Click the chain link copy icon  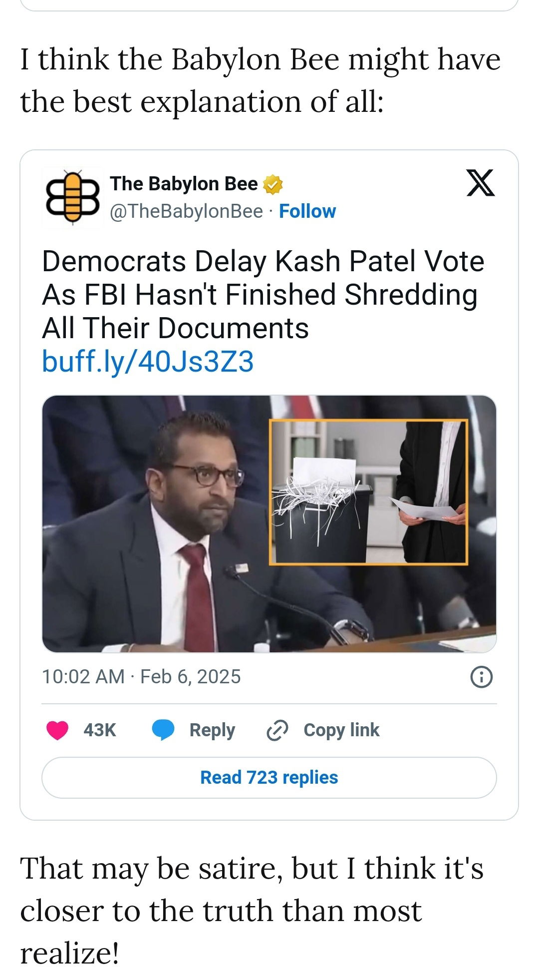277,730
